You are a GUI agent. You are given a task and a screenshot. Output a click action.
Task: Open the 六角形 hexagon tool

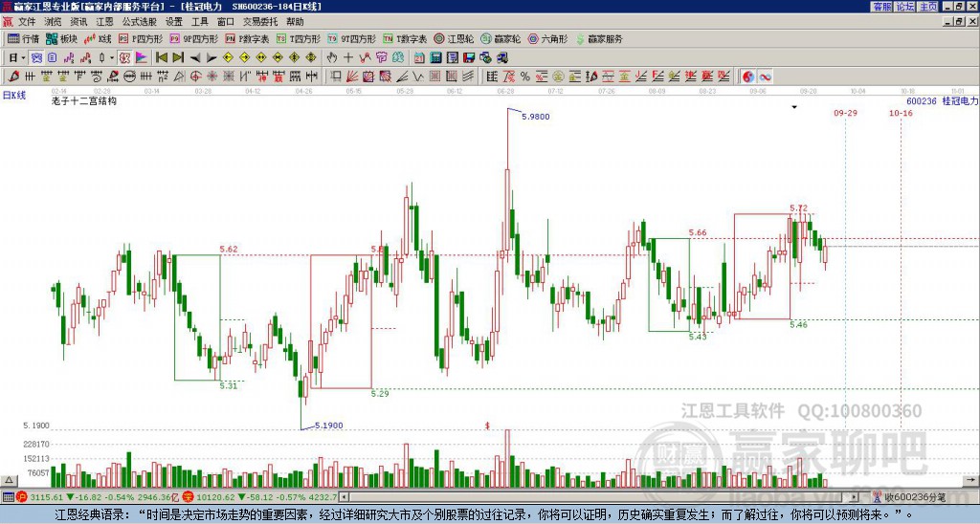coord(547,38)
